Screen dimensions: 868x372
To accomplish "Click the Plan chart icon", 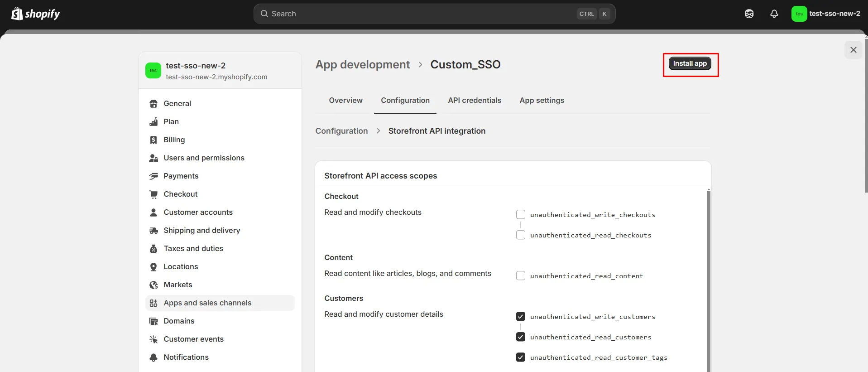I will [153, 122].
